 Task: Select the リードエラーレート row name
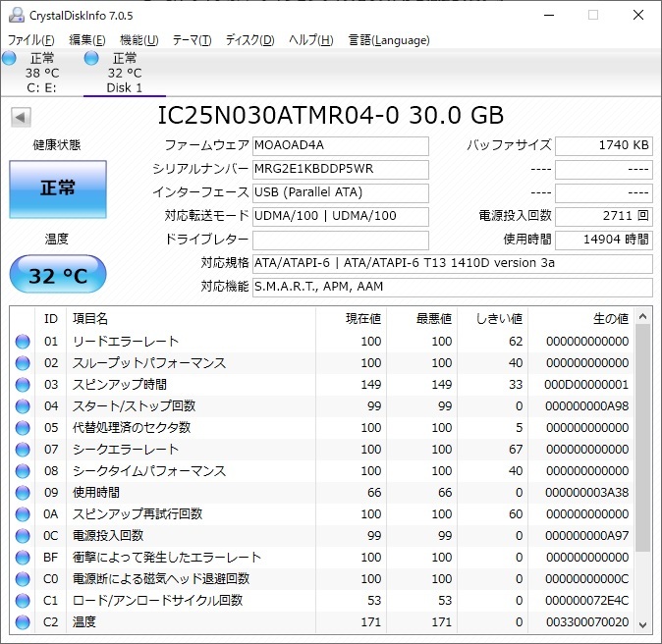(126, 342)
